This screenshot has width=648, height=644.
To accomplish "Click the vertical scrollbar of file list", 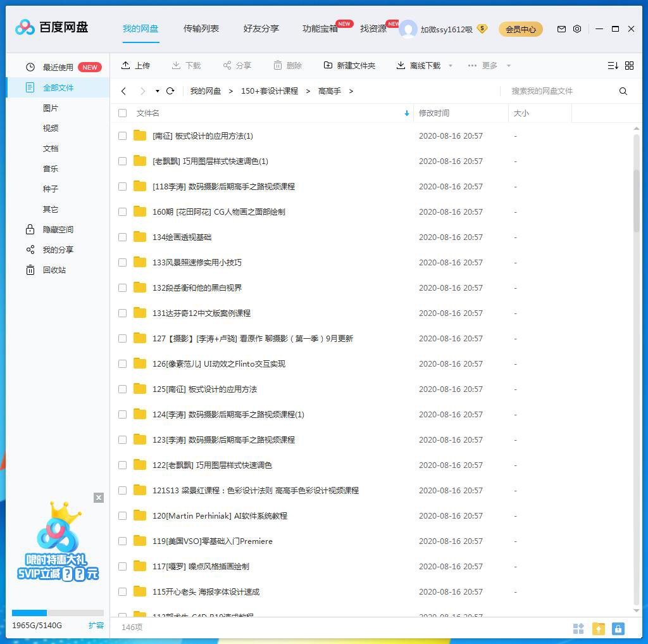I will [637, 190].
